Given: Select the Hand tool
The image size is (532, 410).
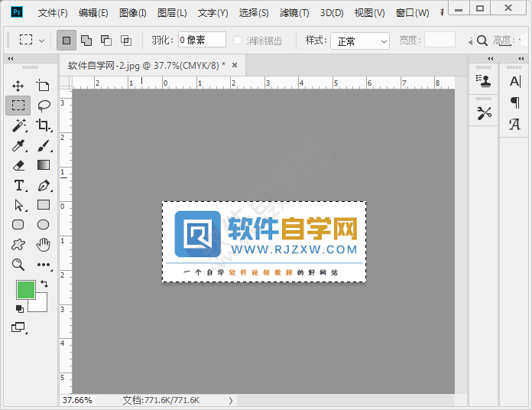Looking at the screenshot, I should click(44, 244).
